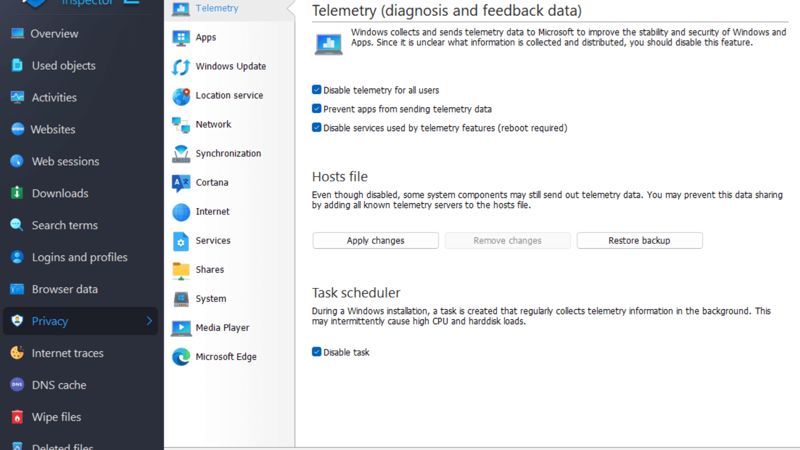
Task: Open Internet traces cookie icon
Action: [17, 353]
